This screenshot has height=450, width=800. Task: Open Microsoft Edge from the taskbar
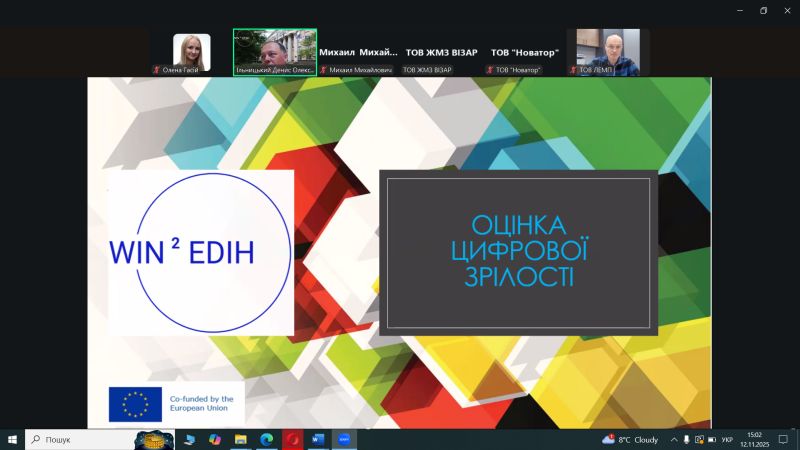click(267, 439)
